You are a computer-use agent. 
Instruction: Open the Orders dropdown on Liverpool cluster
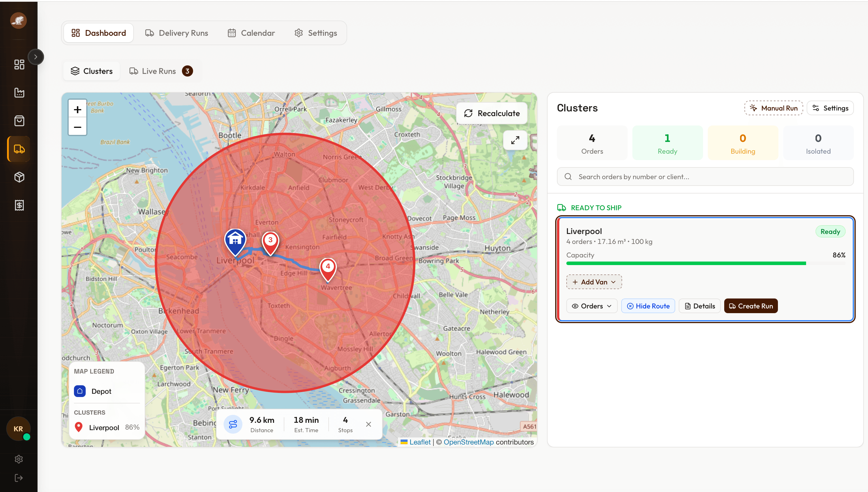591,306
